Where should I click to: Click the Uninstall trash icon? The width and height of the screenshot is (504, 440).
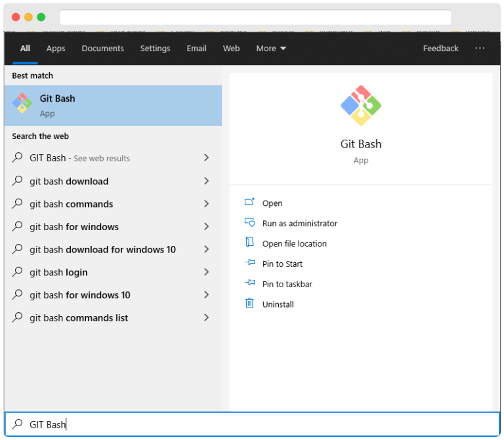click(249, 304)
